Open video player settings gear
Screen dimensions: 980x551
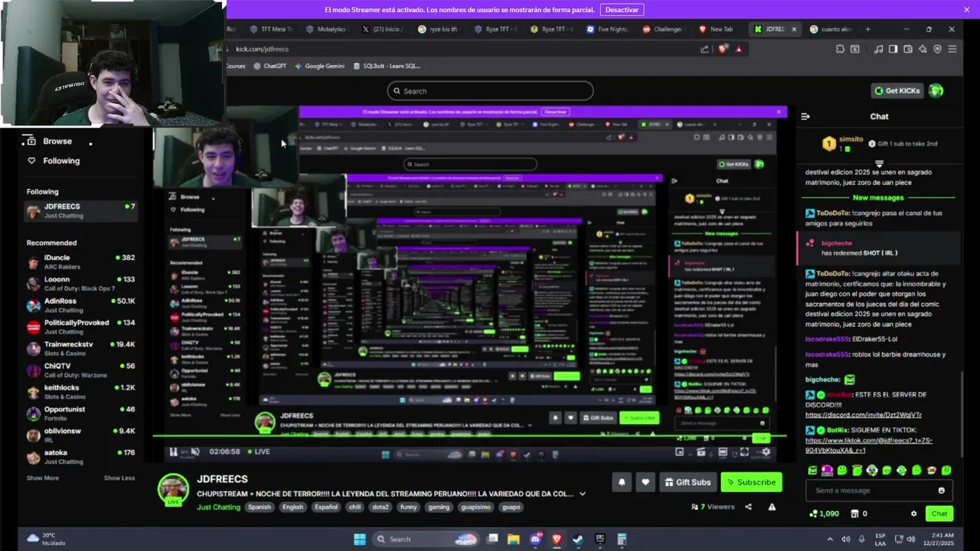(766, 452)
